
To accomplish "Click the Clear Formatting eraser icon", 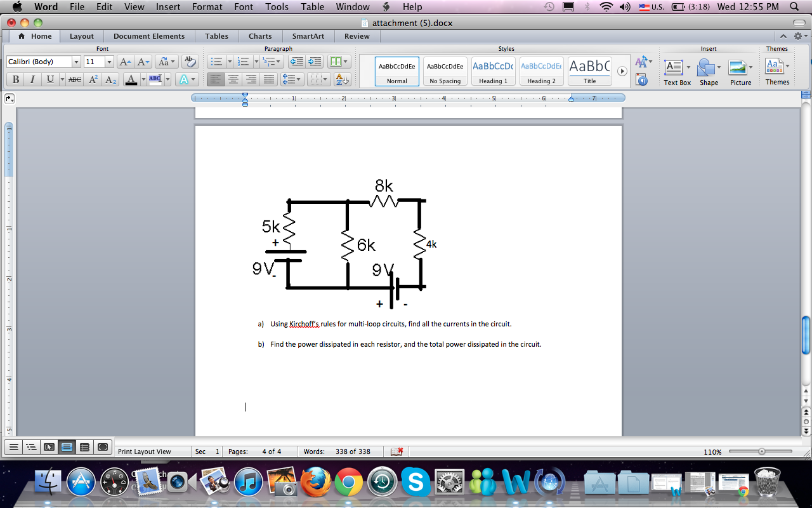I will 190,62.
